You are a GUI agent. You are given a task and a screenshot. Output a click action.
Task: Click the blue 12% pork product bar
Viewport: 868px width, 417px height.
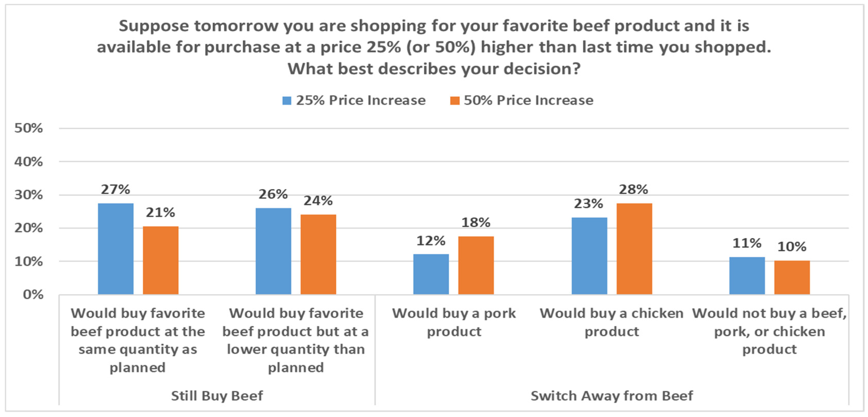coord(431,274)
